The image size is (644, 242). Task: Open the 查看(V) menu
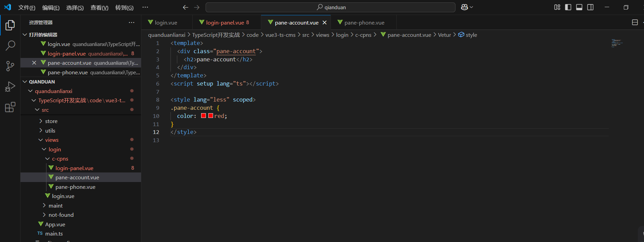tap(99, 7)
